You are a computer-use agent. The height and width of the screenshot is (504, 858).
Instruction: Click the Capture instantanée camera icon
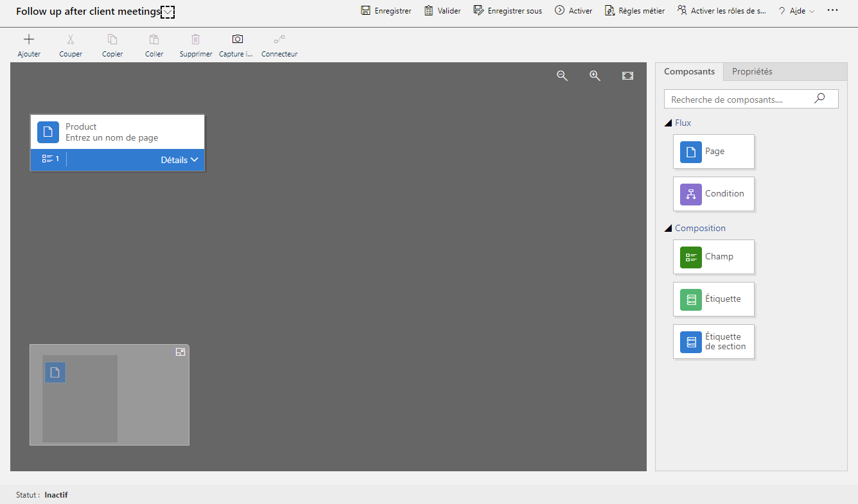click(238, 39)
